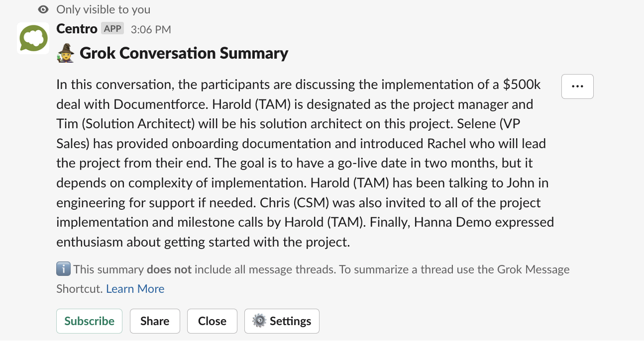This screenshot has width=644, height=343.
Task: Follow the Learn More link
Action: coord(135,288)
